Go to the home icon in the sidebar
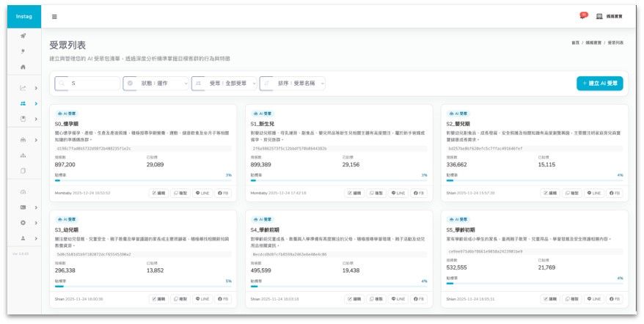The image size is (644, 324). pyautogui.click(x=23, y=67)
